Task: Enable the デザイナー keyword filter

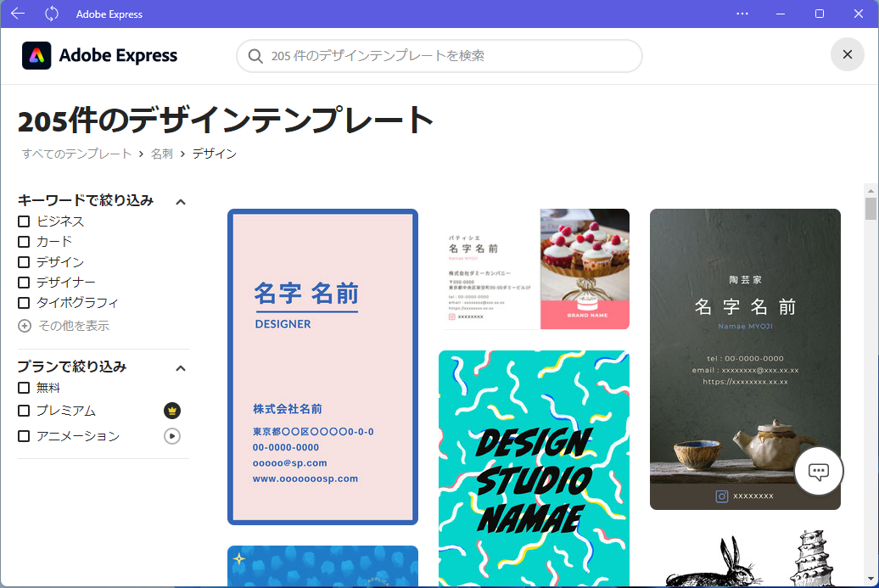Action: [x=24, y=282]
